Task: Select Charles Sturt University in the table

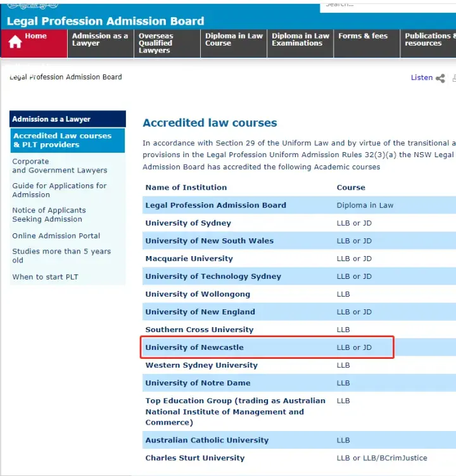Action: pyautogui.click(x=195, y=458)
